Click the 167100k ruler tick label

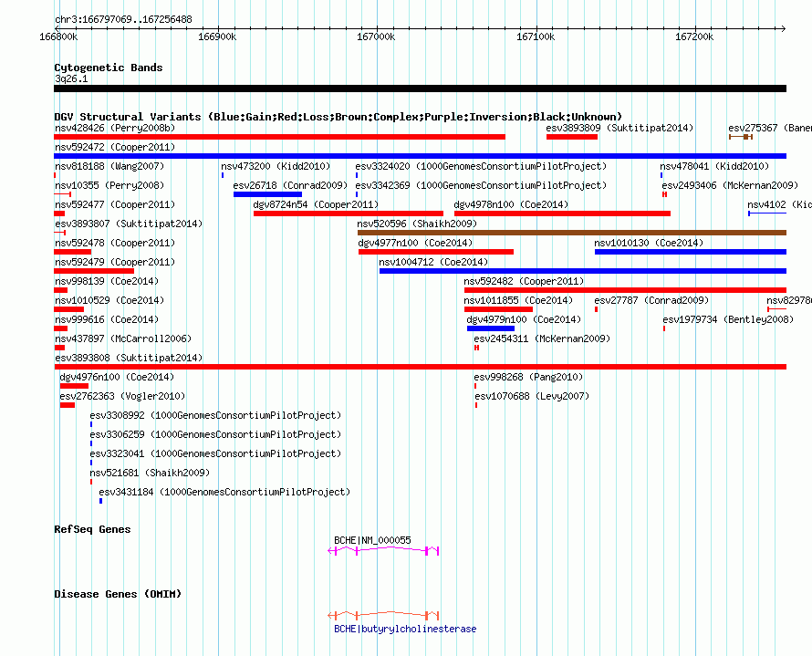536,36
